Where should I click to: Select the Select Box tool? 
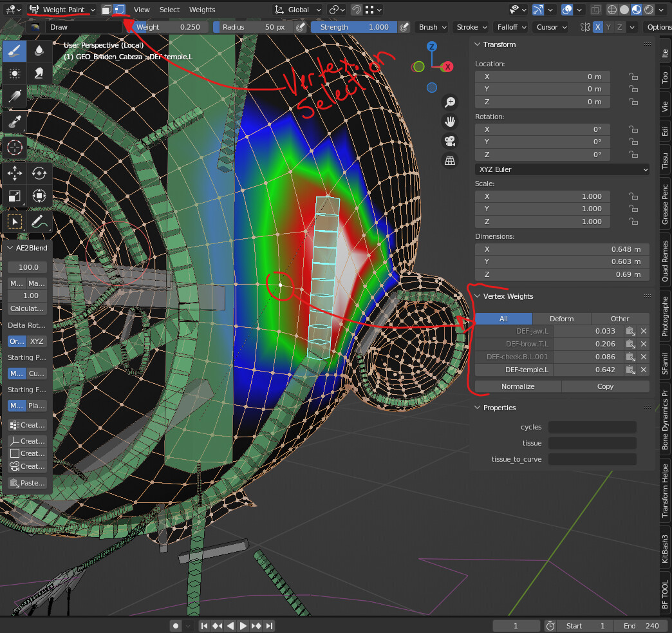15,222
